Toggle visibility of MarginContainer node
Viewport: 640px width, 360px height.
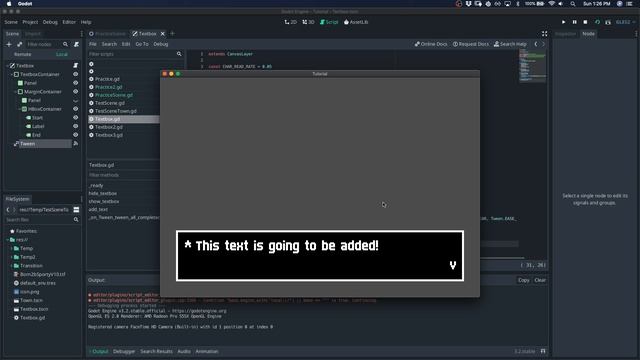(76, 91)
